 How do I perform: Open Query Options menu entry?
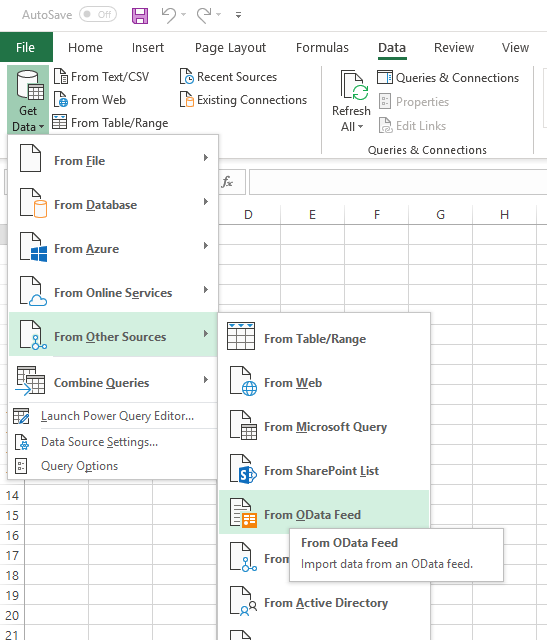[113, 466]
